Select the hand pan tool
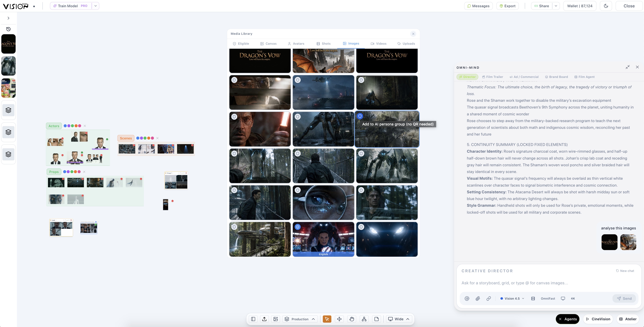 coord(352,319)
